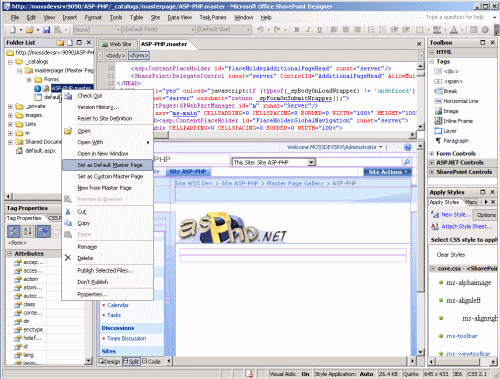Click Clear Styles
This screenshot has width=500, height=379.
[x=451, y=255]
